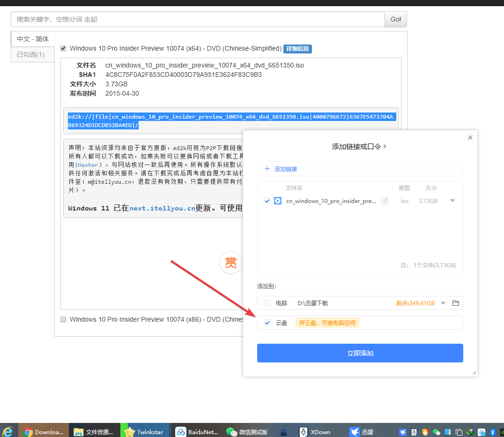Viewport: 504px width, 437px height.
Task: Click the Bluetooth tray icon
Action: (x=492, y=432)
